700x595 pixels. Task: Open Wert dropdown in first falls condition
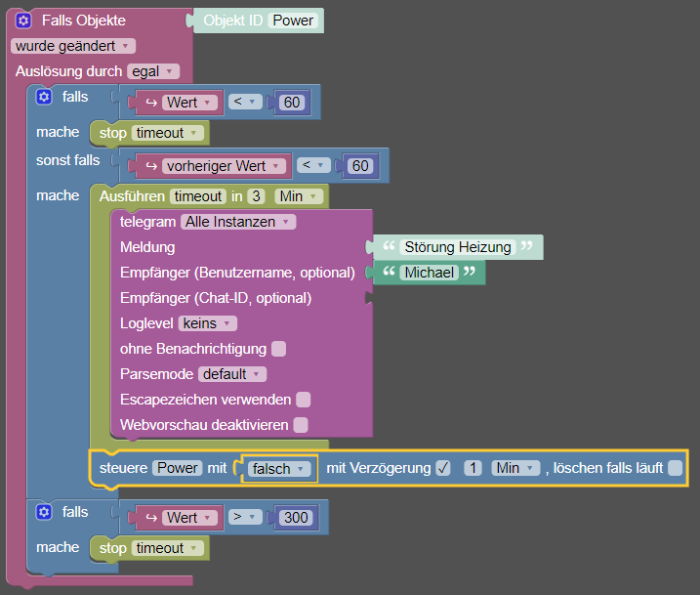click(x=189, y=103)
